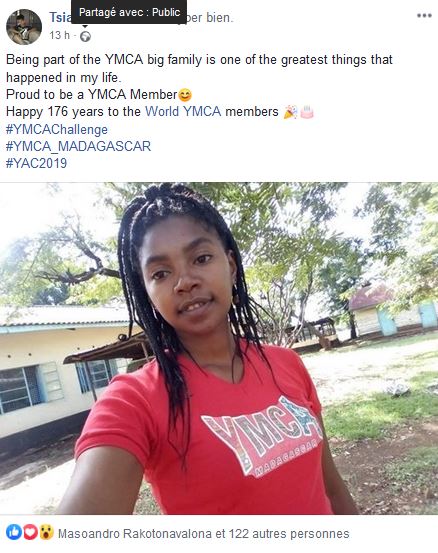Viewport: 438px width, 553px height.
Task: Click the Wow face reaction icon
Action: point(46,532)
